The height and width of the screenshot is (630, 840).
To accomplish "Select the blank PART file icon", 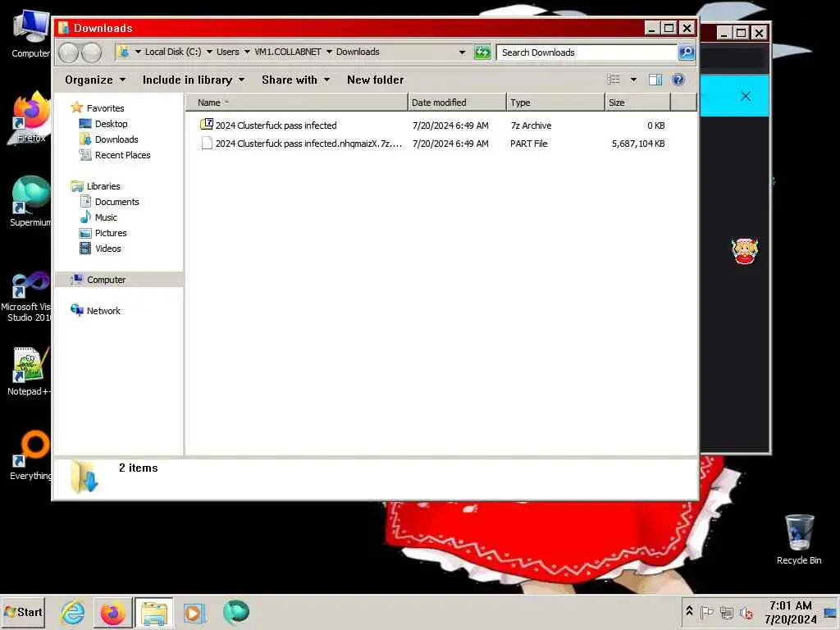I will click(x=207, y=143).
